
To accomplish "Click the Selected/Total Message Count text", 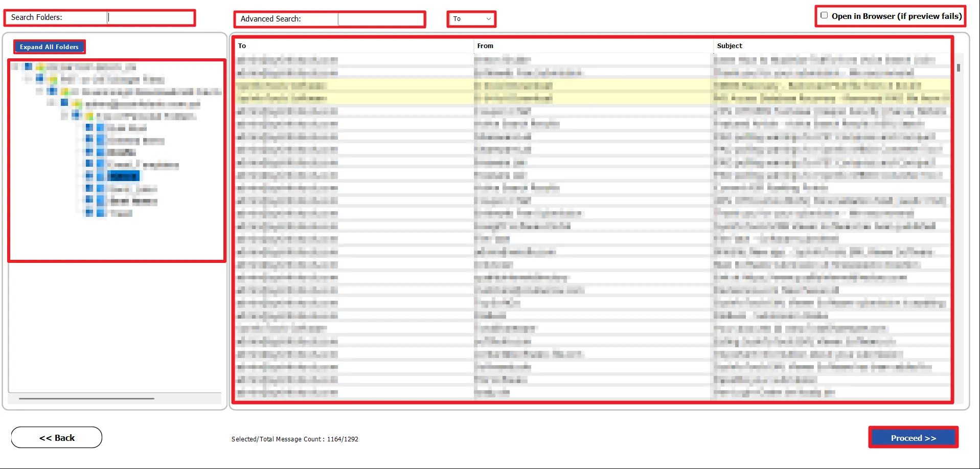I will click(x=295, y=439).
